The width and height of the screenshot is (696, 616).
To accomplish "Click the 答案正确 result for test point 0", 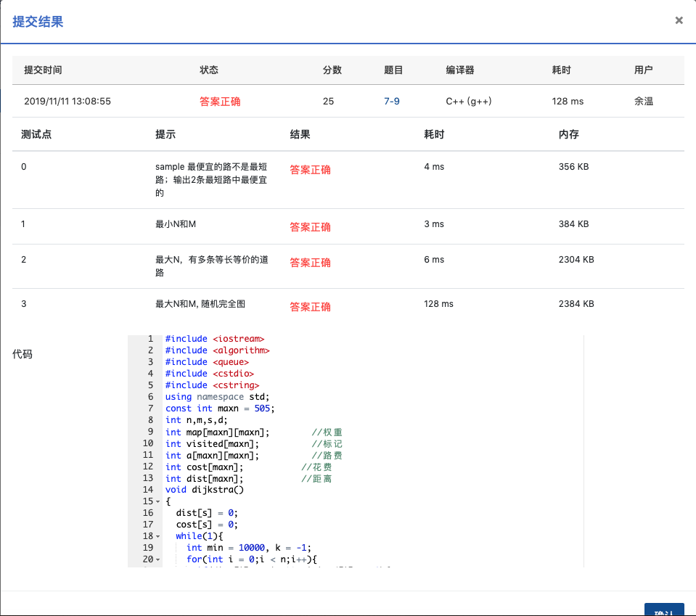I will (x=311, y=170).
